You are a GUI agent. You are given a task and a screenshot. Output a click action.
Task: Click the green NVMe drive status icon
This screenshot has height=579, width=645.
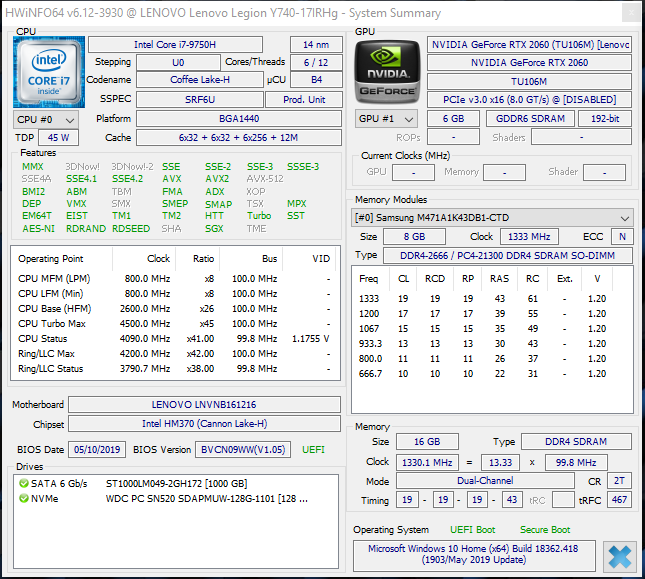click(24, 498)
